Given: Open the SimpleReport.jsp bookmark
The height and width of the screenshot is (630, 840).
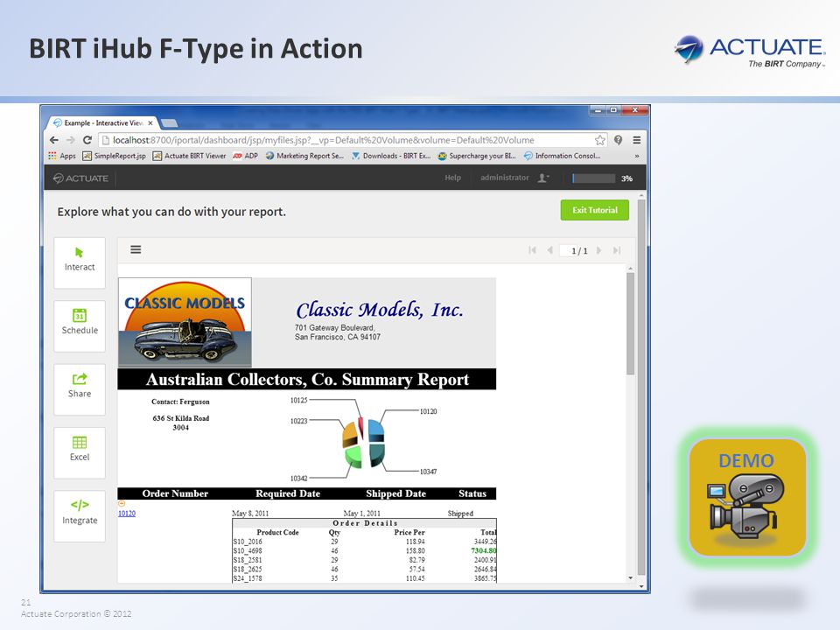Looking at the screenshot, I should 114,156.
